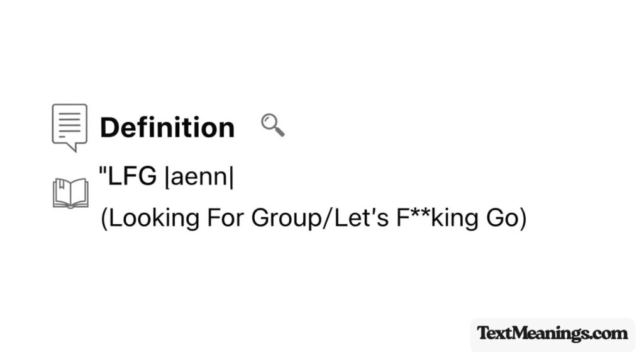This screenshot has height=352, width=644.
Task: Click the closing parenthesis after Go
Action: 521,219
